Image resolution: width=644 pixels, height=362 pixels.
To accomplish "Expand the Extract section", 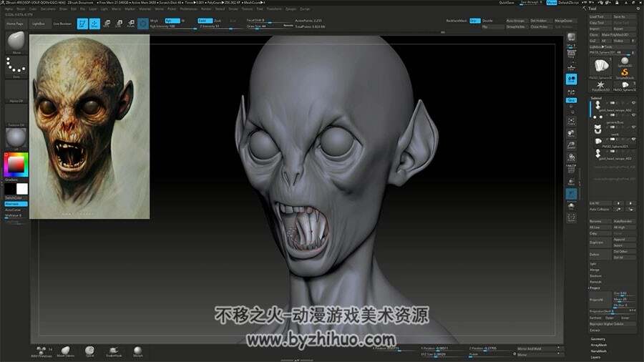I will 595,330.
